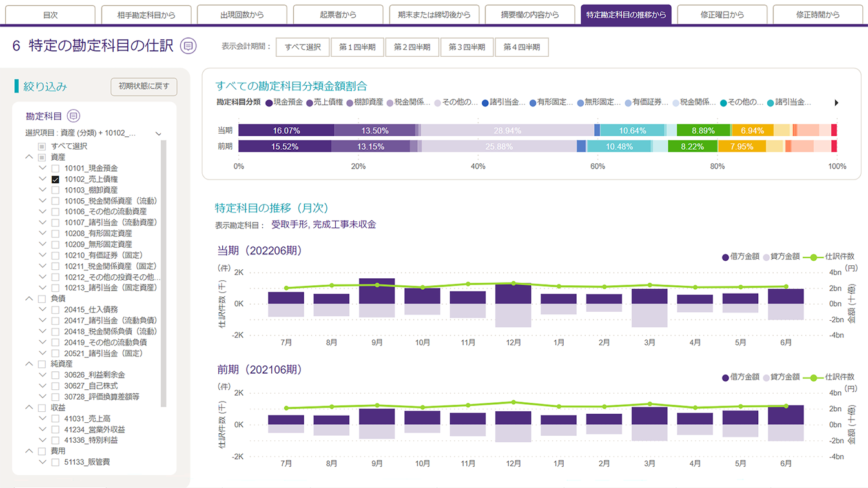Tick the 51133_販管費 checkbox
This screenshot has width=868, height=488.
tap(56, 462)
